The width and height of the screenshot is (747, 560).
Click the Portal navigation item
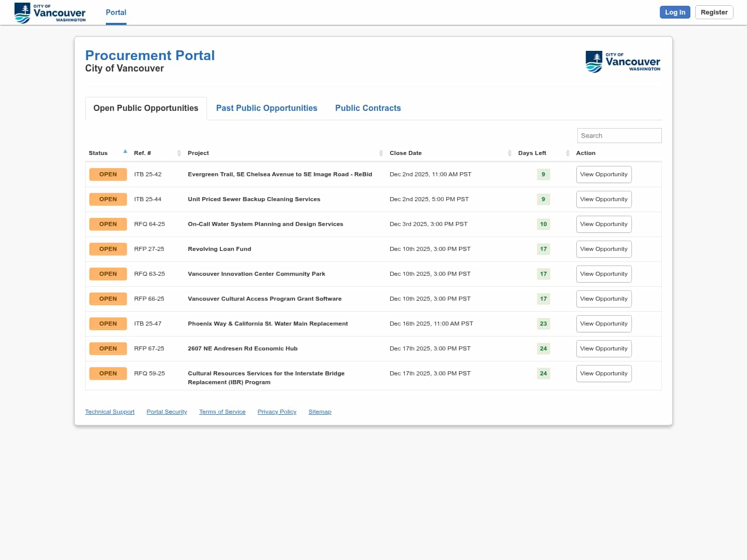click(116, 12)
